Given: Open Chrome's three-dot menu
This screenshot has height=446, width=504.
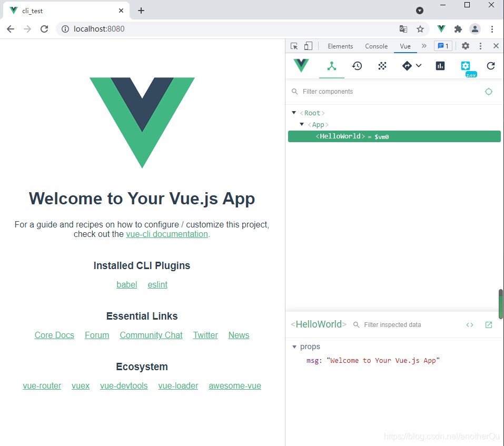Looking at the screenshot, I should [492, 29].
